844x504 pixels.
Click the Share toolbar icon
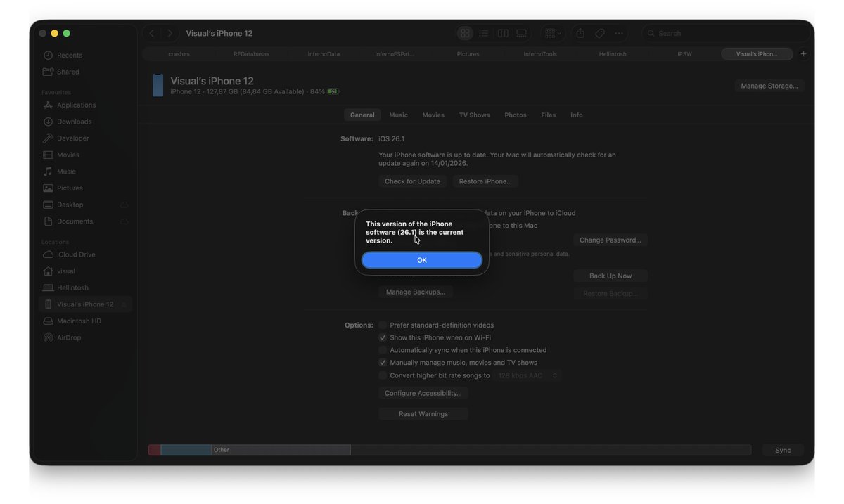point(580,33)
